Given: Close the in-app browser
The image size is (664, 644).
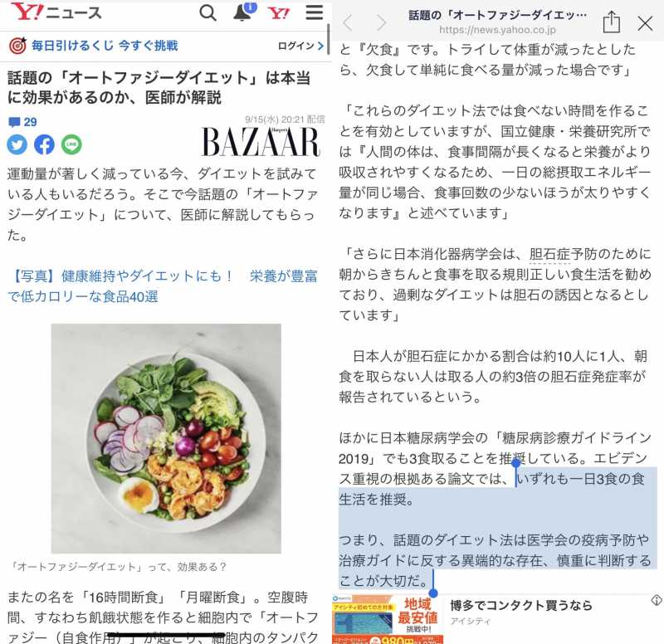Looking at the screenshot, I should tap(645, 23).
